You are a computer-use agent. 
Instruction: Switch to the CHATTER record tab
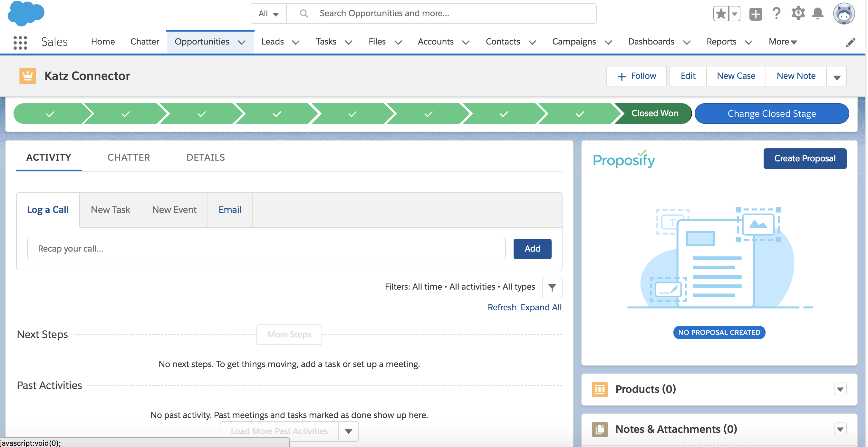coord(129,158)
